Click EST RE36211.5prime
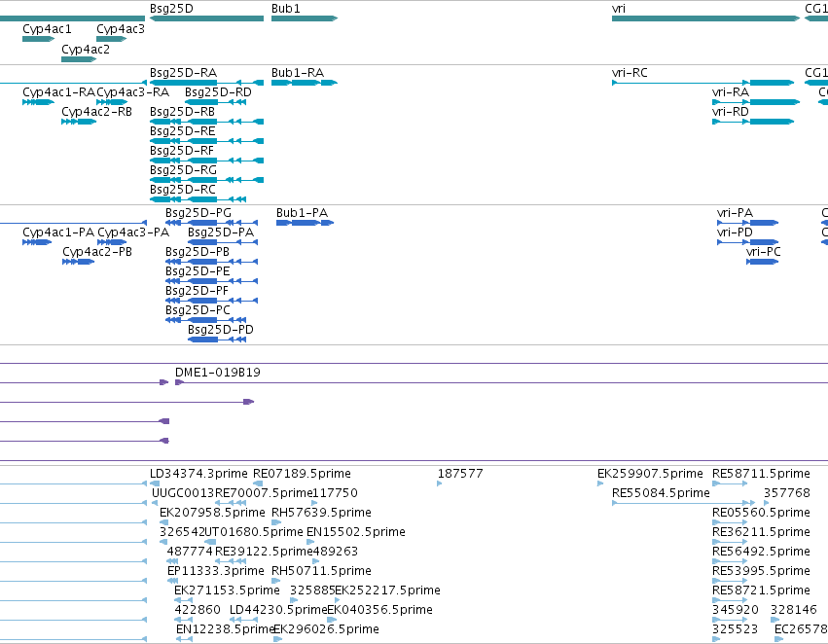 point(730,542)
